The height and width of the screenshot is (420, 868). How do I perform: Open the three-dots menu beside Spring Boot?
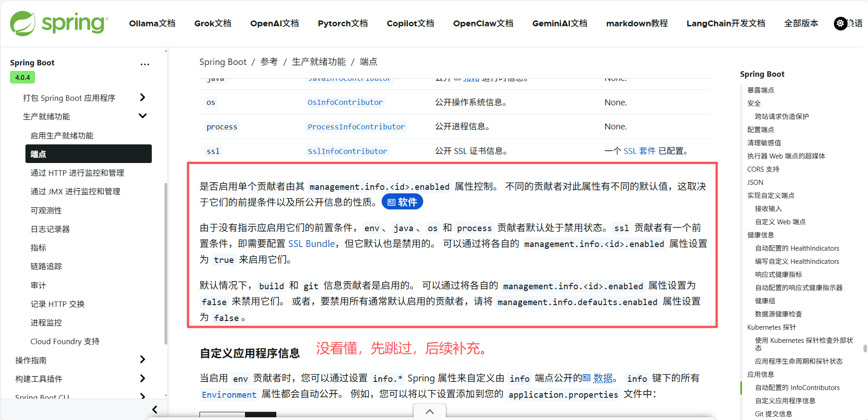click(145, 64)
